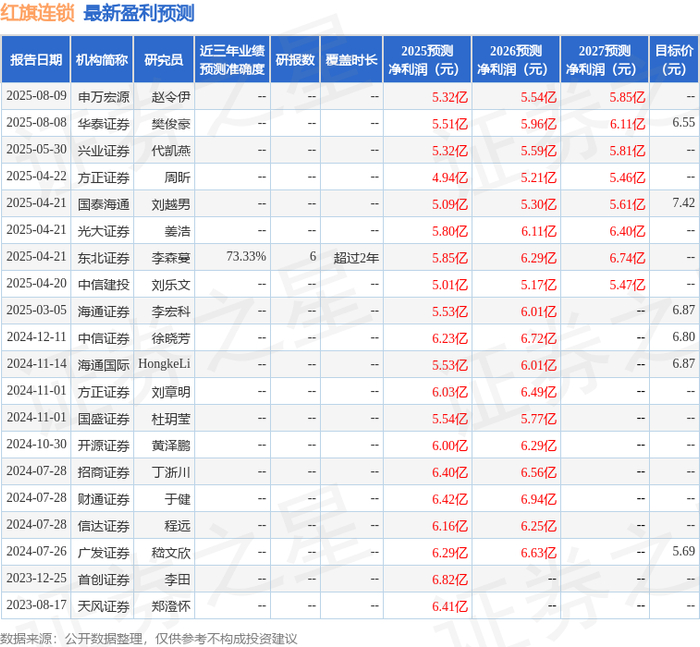700x647 pixels.
Task: Click 6.74亿 2027 forecast value
Action: point(627,258)
